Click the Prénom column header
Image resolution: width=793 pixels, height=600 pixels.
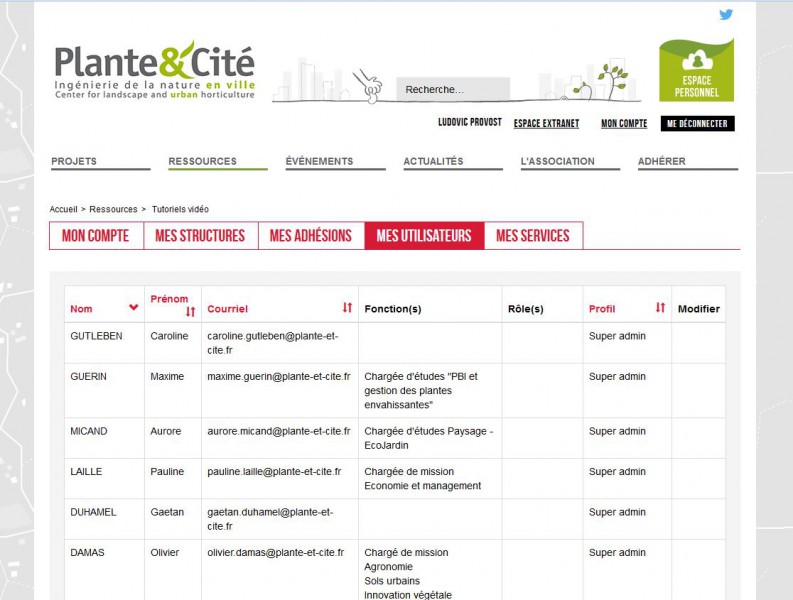(x=169, y=299)
